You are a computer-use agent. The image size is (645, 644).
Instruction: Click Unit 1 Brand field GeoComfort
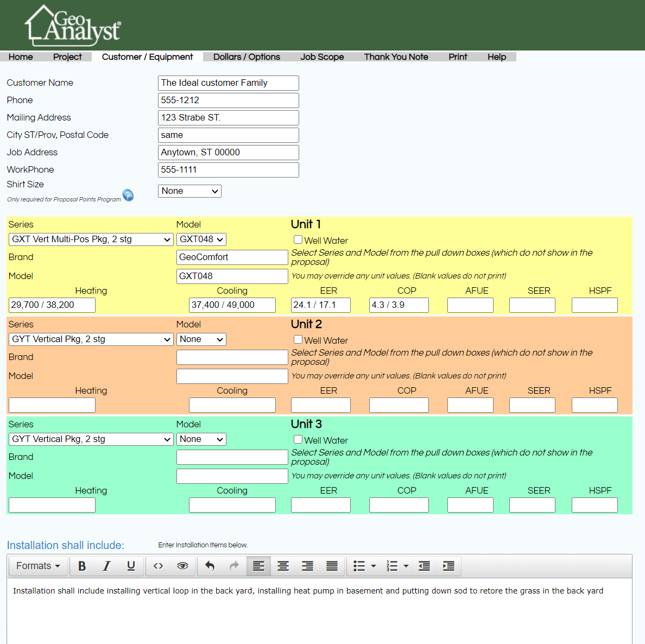[x=232, y=257]
